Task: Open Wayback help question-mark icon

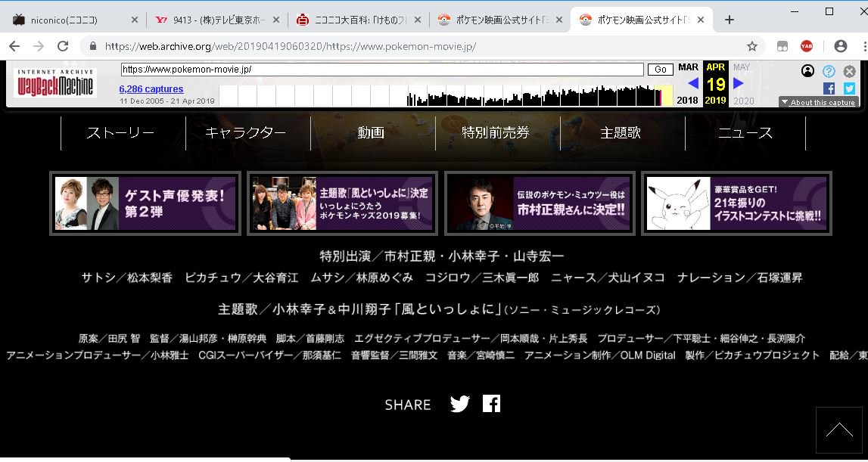Action: click(x=829, y=71)
